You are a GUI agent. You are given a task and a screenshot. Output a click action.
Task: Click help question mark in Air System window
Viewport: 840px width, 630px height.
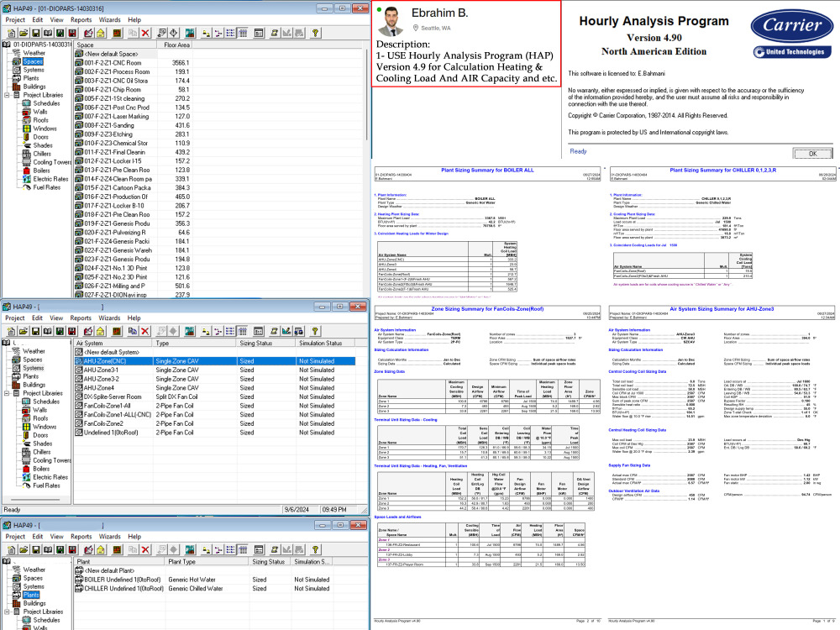315,332
